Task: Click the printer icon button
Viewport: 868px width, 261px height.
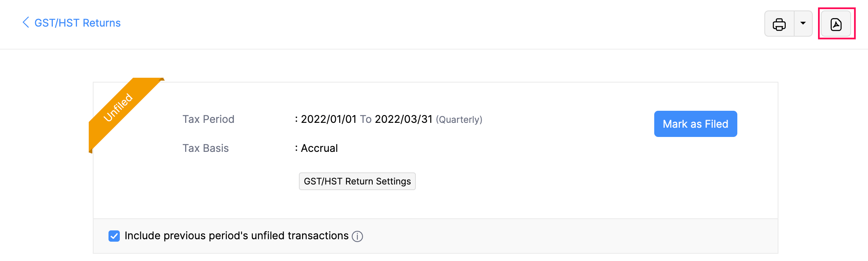Action: [779, 24]
